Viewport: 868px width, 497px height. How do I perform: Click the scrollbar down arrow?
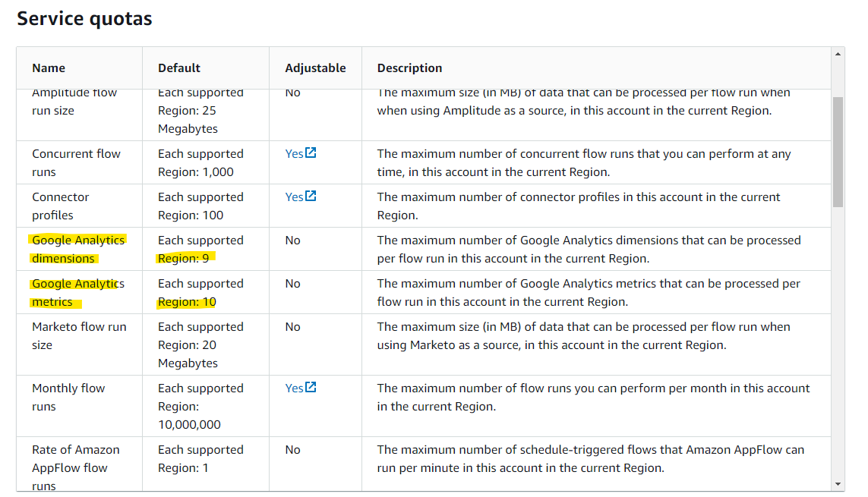[x=838, y=483]
